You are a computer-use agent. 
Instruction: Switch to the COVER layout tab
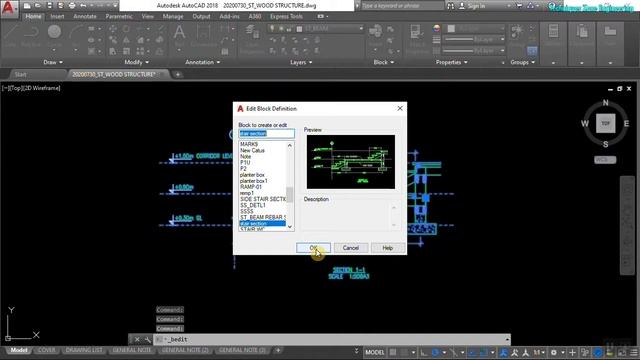coord(47,350)
